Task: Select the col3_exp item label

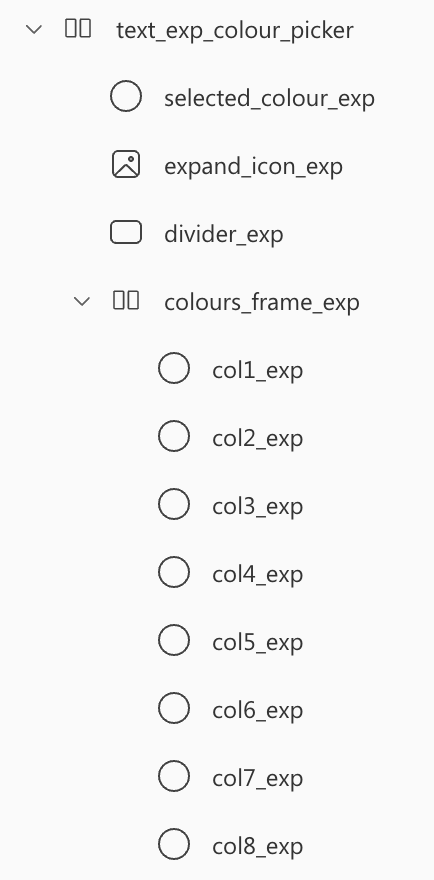Action: tap(258, 506)
